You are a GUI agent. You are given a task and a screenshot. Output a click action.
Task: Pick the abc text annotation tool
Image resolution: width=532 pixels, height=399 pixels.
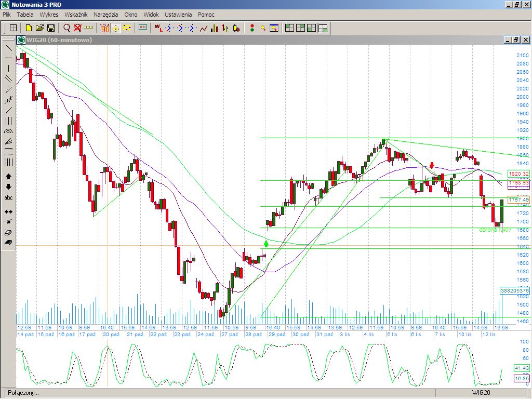tap(8, 198)
